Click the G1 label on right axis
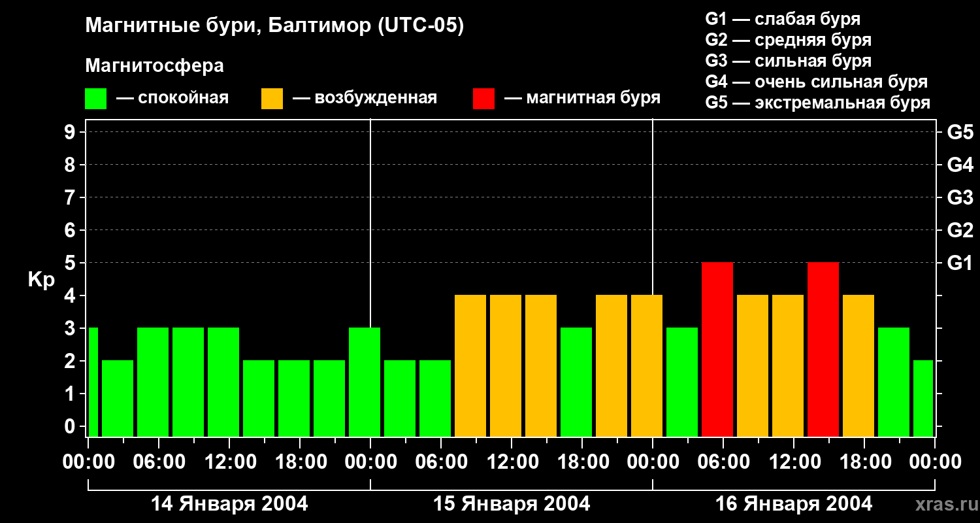This screenshot has height=523, width=980. [x=960, y=263]
